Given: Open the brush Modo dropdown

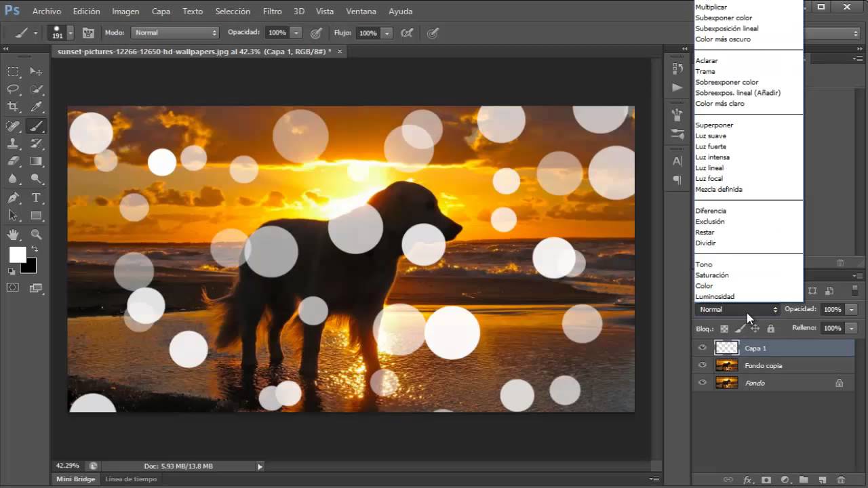Looking at the screenshot, I should pyautogui.click(x=175, y=33).
